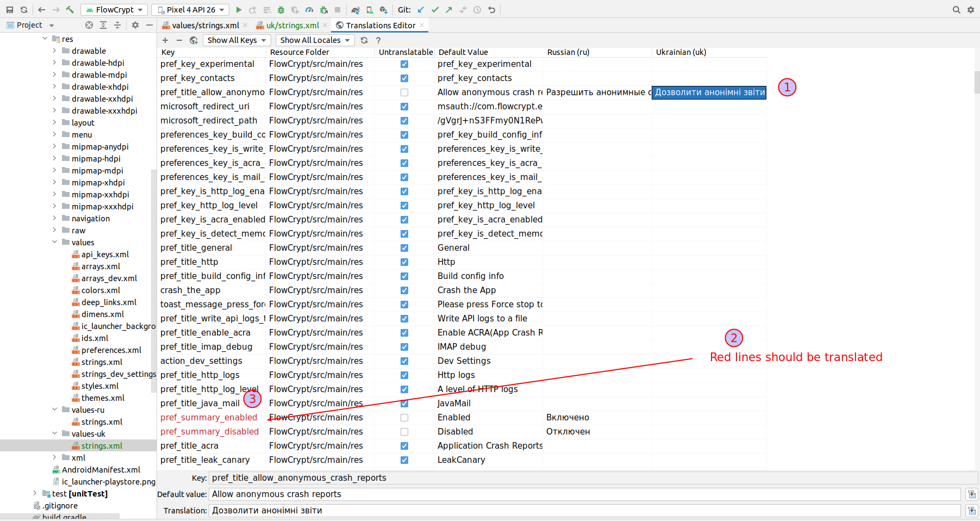Image resolution: width=980 pixels, height=521 pixels.
Task: Collapse the values folder
Action: coord(54,242)
